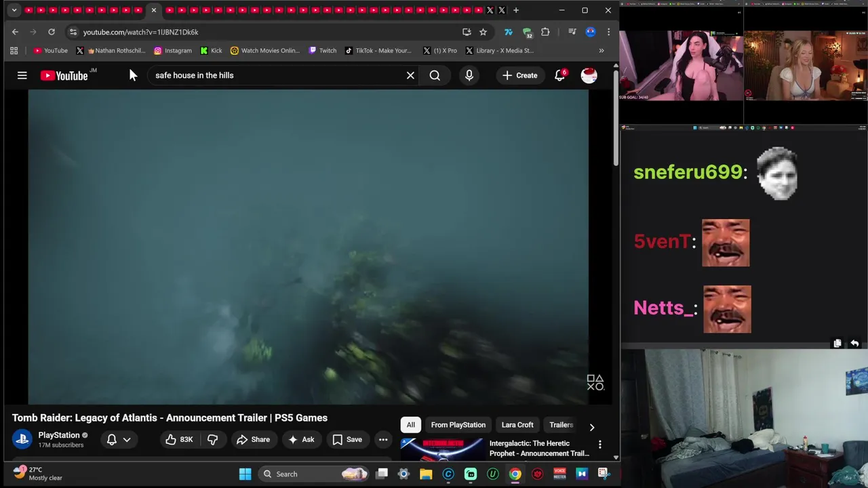The width and height of the screenshot is (868, 488).
Task: Dislike the Tomb Raider trailer video
Action: 212,439
